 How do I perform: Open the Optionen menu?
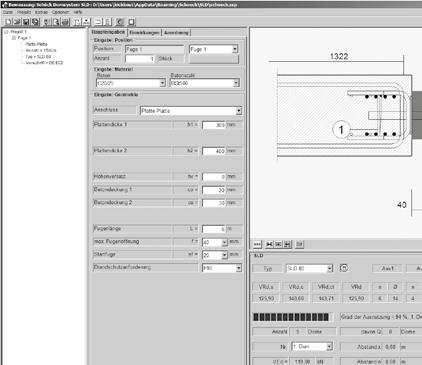point(61,12)
